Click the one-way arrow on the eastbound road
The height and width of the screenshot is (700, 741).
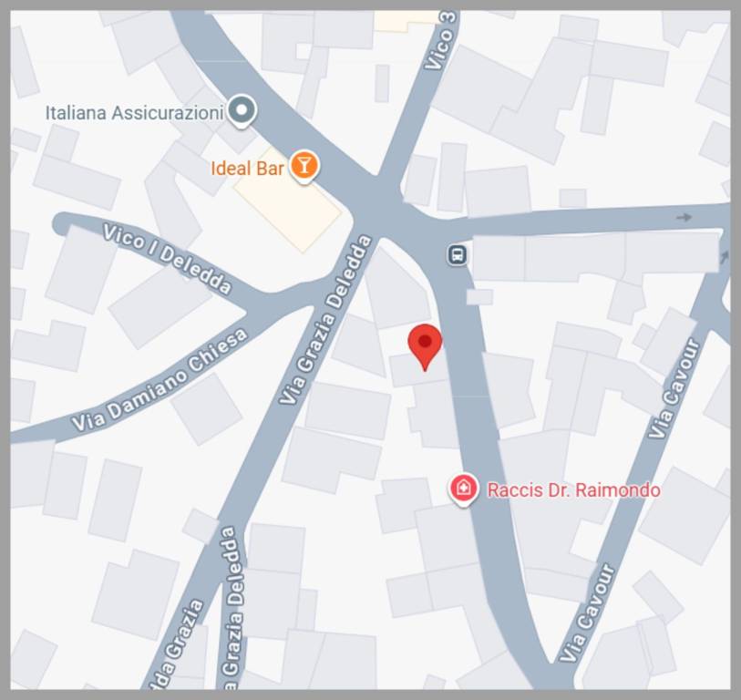pos(684,218)
